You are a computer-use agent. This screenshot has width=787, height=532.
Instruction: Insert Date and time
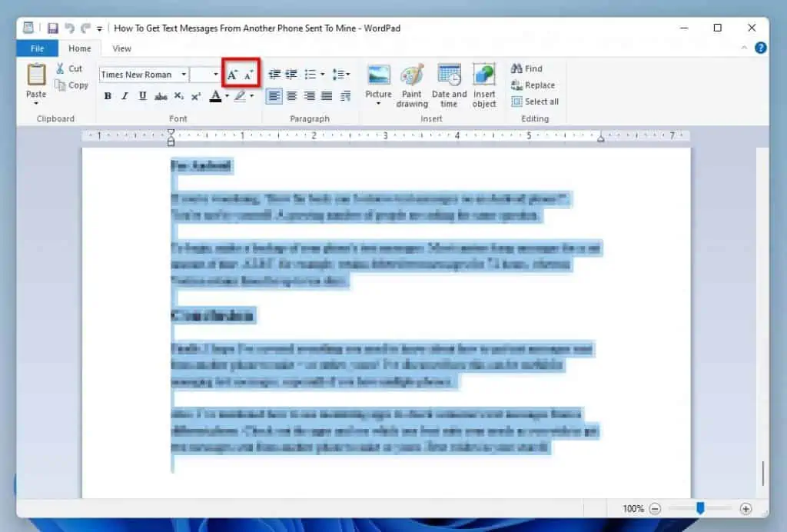449,85
